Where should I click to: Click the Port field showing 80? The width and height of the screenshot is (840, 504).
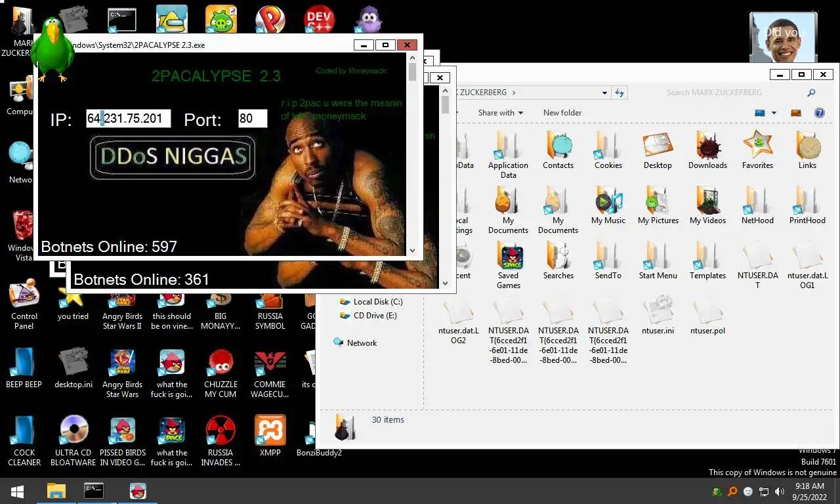[252, 119]
